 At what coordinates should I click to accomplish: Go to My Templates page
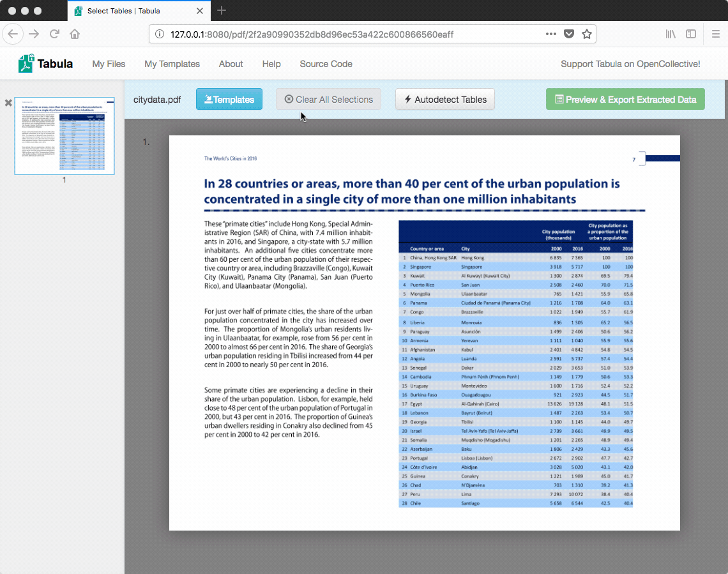pyautogui.click(x=172, y=64)
